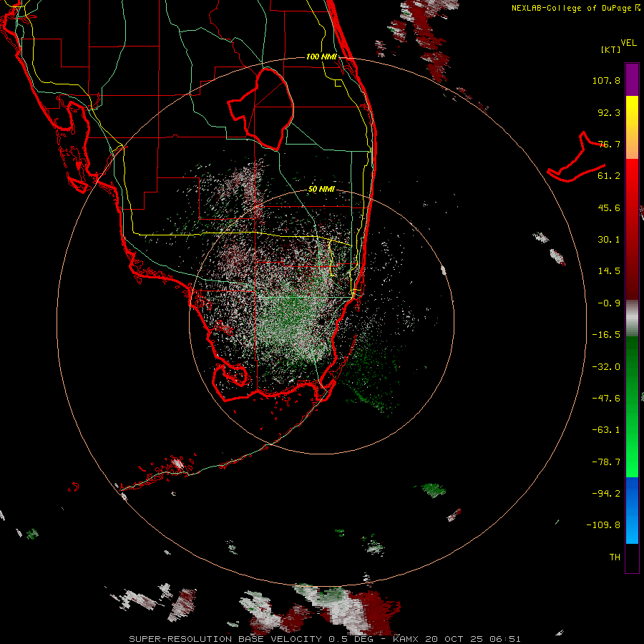Click the purple segment of the velocity color bar
The image size is (644, 644).
[632, 80]
